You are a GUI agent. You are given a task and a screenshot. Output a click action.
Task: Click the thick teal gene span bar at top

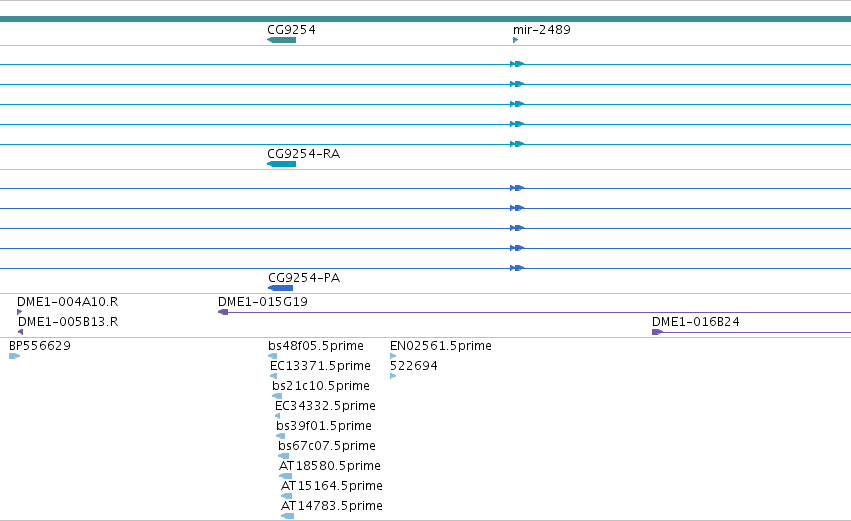pos(426,19)
